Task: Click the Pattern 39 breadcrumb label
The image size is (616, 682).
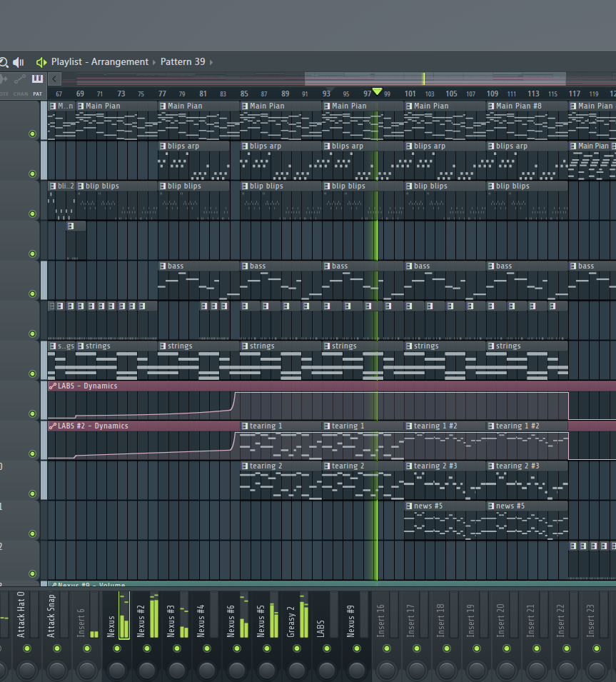Action: [x=182, y=62]
